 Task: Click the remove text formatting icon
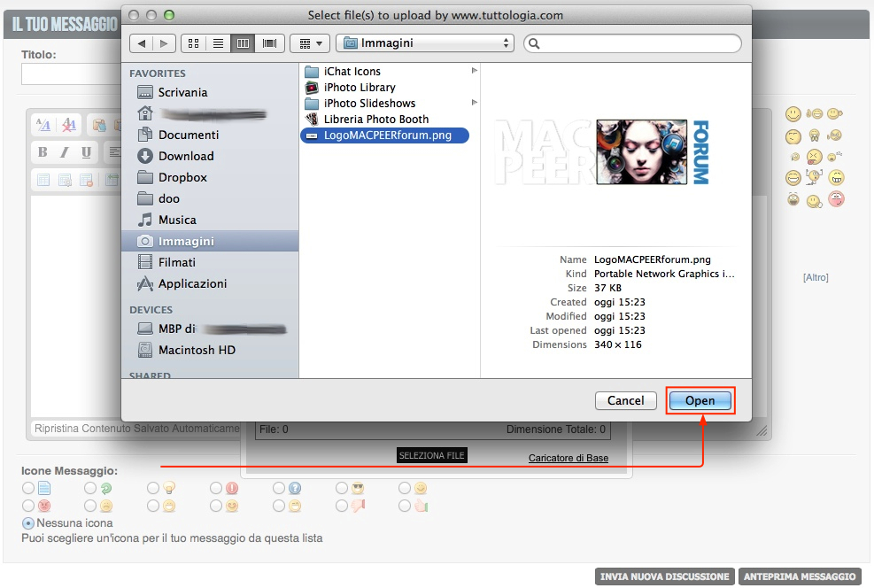point(68,125)
